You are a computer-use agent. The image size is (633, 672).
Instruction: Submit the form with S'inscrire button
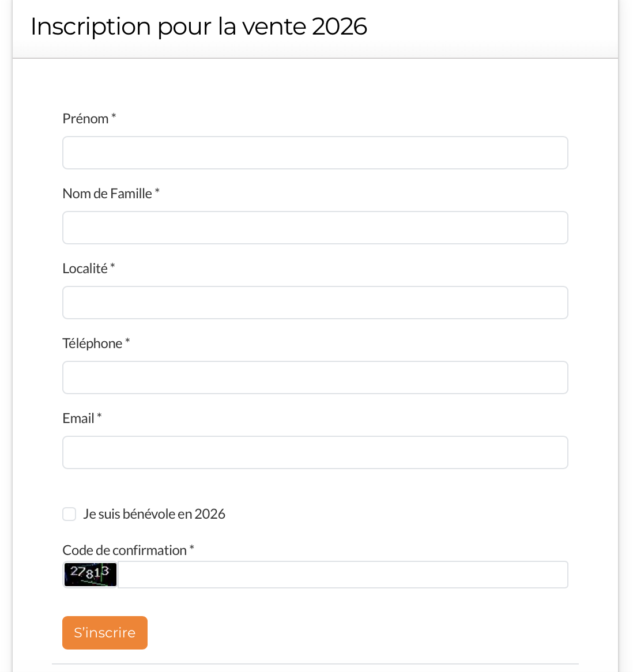104,633
